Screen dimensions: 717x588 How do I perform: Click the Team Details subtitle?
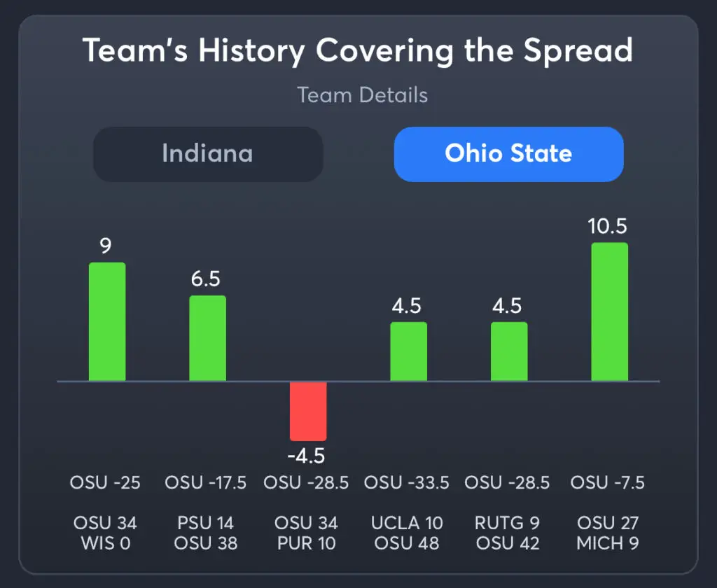click(362, 95)
